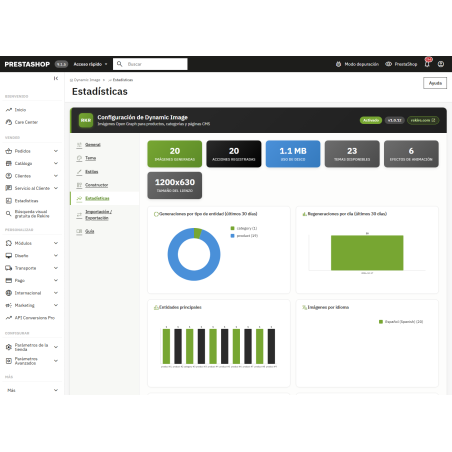Expand the Clientes submenu chevron
The width and height of the screenshot is (452, 452).
click(56, 176)
